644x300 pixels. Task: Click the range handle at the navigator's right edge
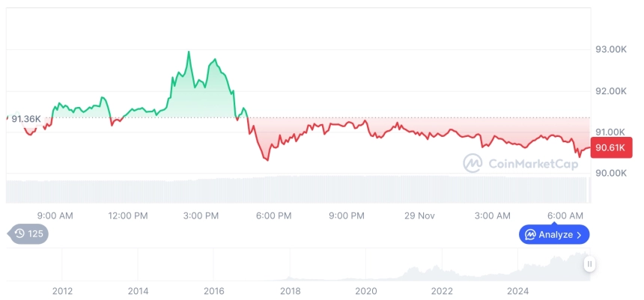pos(590,264)
